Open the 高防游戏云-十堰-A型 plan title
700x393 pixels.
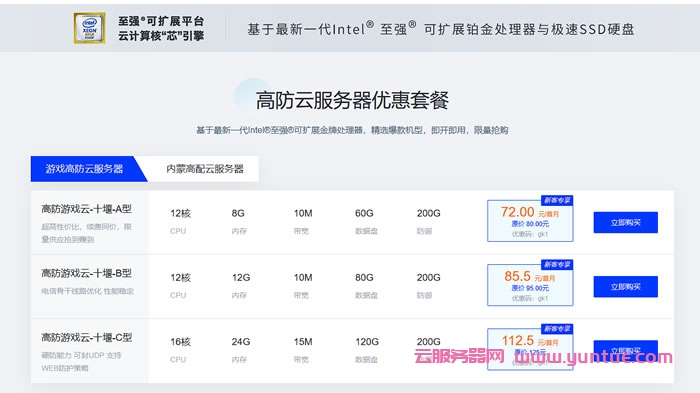pyautogui.click(x=87, y=209)
